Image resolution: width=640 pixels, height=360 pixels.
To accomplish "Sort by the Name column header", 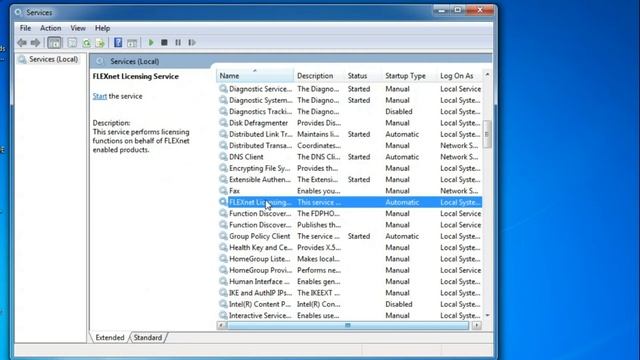I will 255,76.
